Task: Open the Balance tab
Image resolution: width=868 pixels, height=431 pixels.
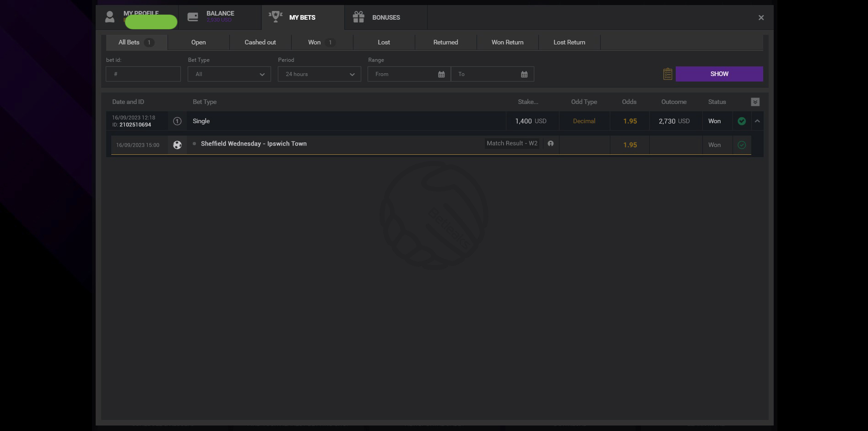Action: coord(220,17)
